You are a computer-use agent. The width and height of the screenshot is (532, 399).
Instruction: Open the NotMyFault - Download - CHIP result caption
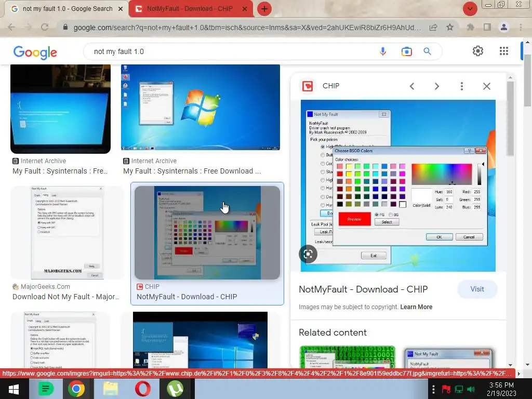pos(187,297)
